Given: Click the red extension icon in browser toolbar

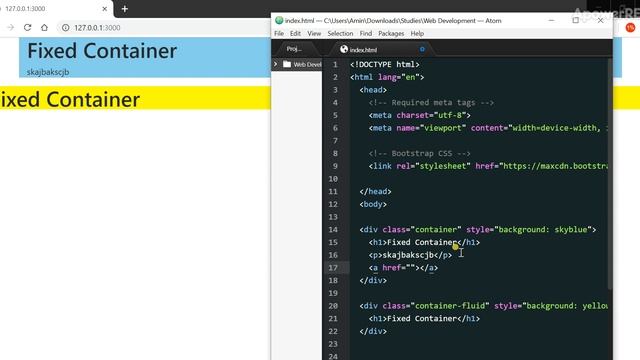Looking at the screenshot, I should [x=630, y=28].
